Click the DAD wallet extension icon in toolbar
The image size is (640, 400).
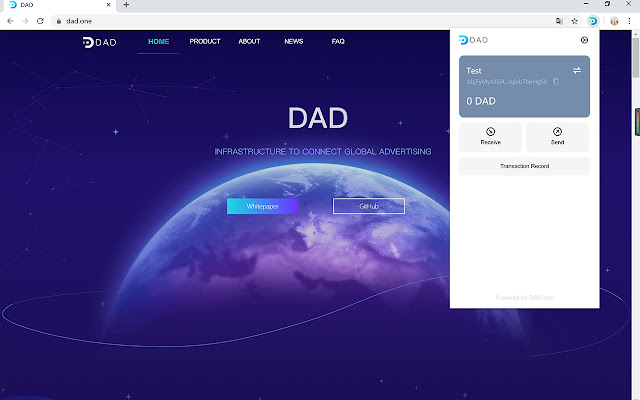click(x=593, y=21)
